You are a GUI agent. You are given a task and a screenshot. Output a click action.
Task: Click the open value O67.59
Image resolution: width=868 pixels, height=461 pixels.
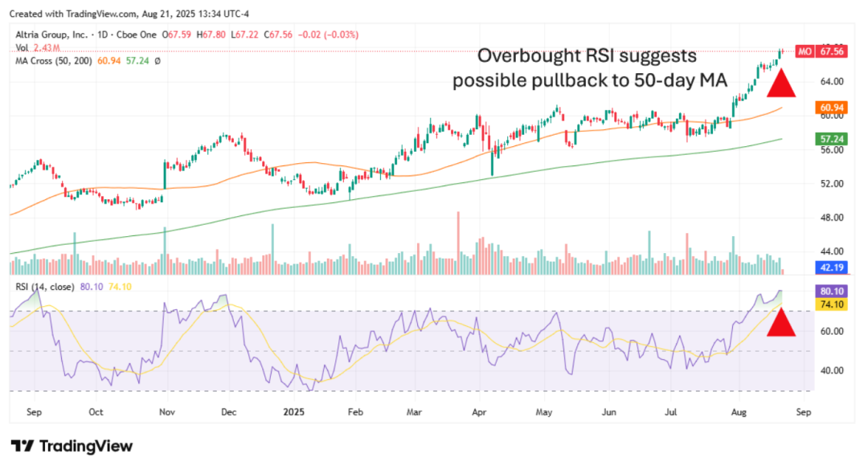coord(176,35)
